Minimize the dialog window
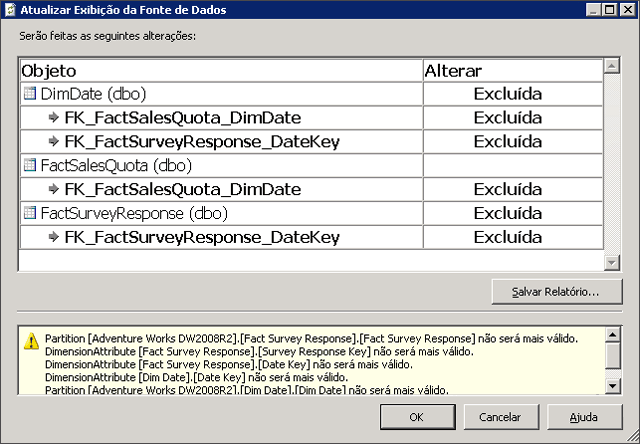 point(593,10)
